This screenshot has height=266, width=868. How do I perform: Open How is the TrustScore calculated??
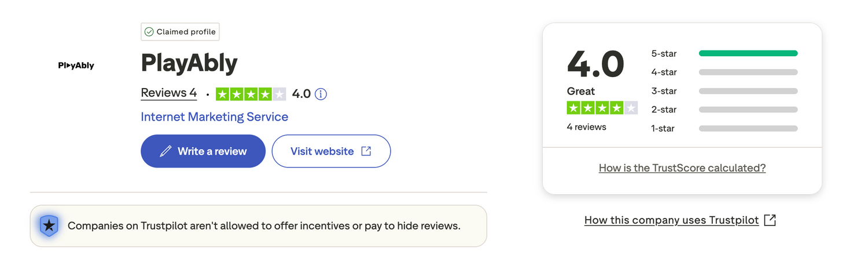682,168
